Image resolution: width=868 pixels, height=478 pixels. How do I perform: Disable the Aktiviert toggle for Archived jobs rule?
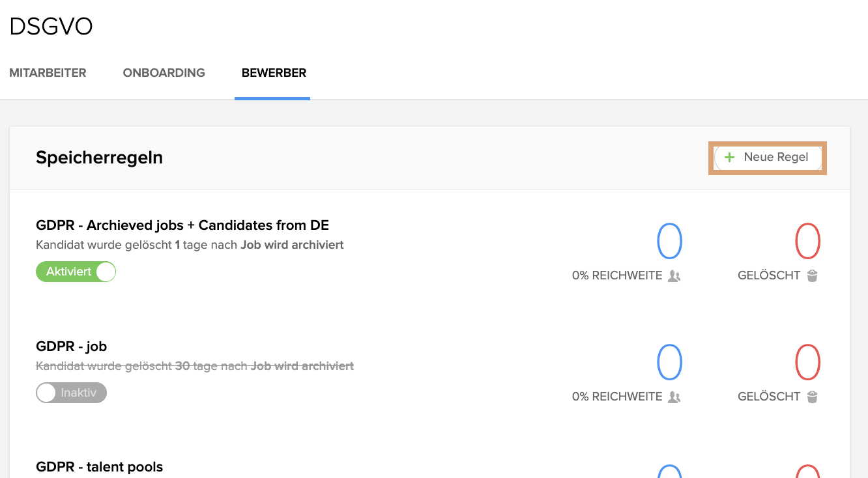tap(76, 272)
